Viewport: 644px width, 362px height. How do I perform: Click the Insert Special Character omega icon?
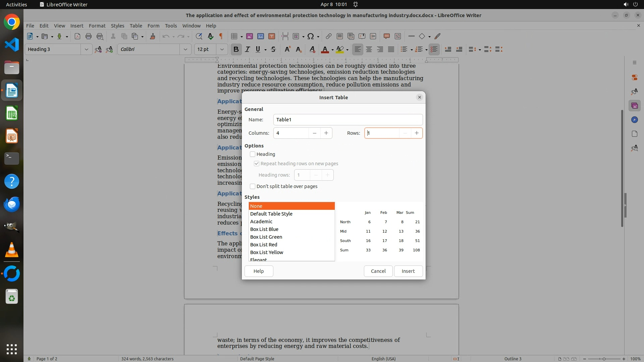click(311, 36)
